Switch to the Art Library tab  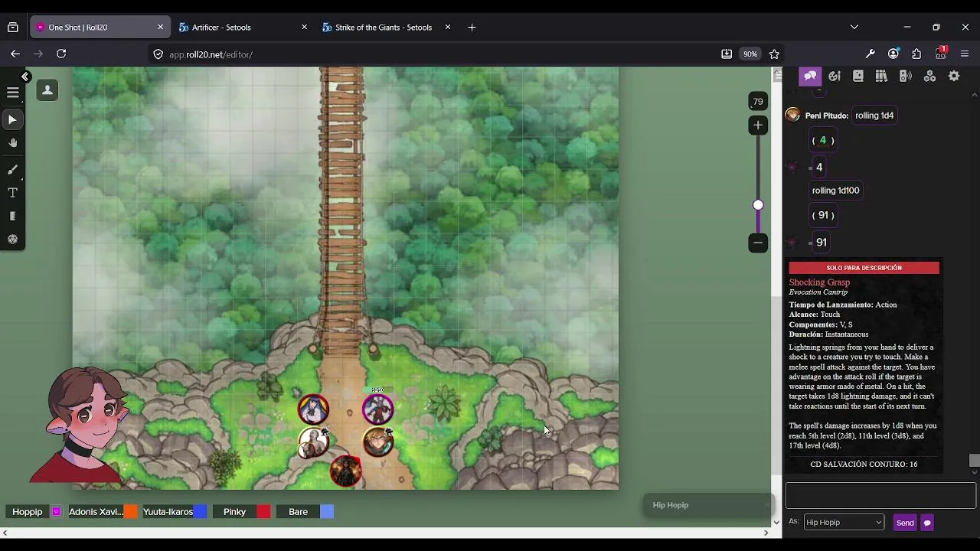(x=835, y=77)
